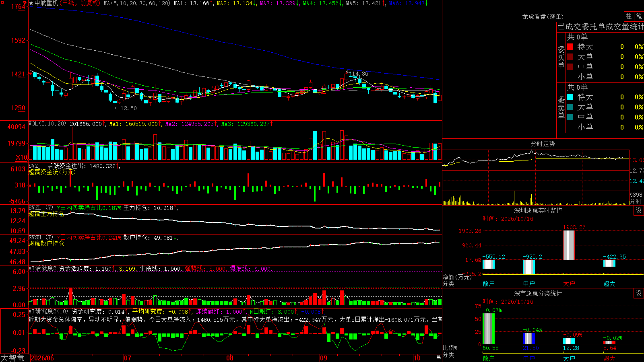This screenshot has width=644, height=362.
Task: Click the MA(5,10,20,30,60,120) indicator parameters
Action: coord(137,3)
